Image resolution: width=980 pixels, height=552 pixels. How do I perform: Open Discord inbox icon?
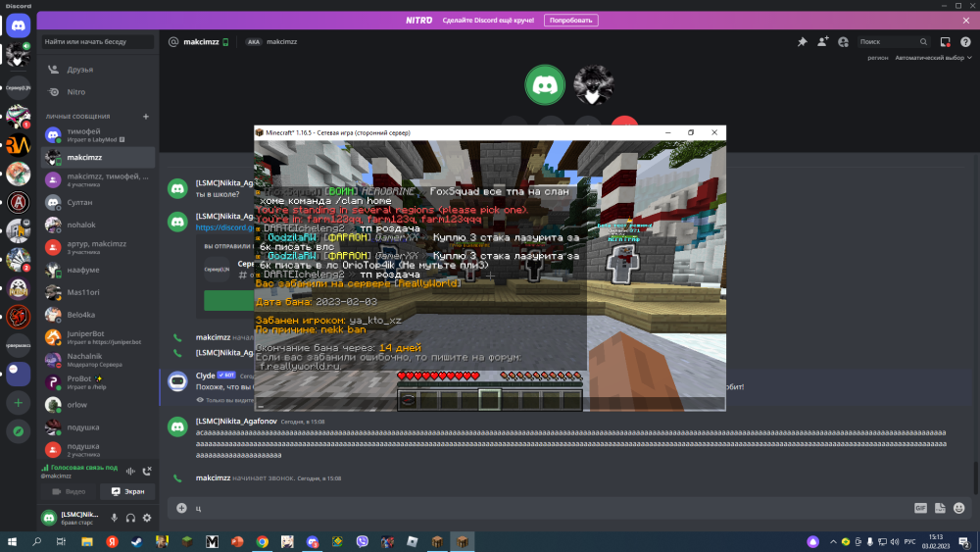[945, 42]
